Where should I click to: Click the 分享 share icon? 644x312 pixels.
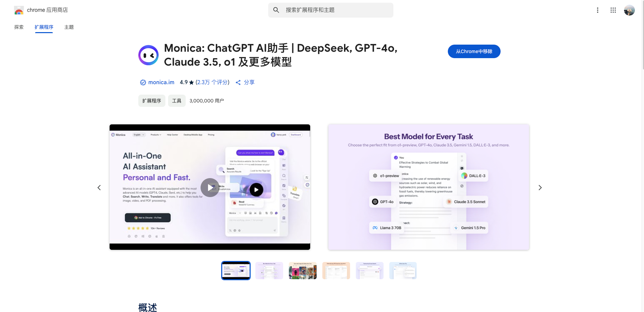[238, 82]
